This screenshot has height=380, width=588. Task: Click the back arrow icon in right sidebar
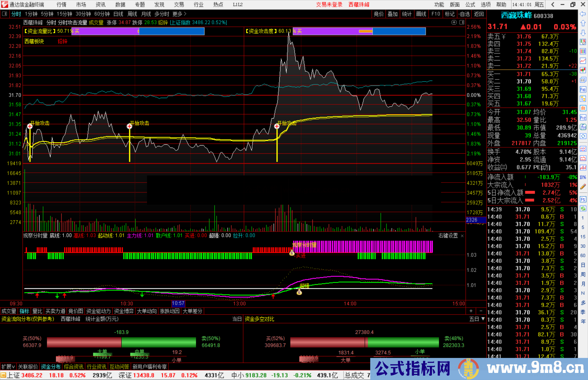coord(583,14)
